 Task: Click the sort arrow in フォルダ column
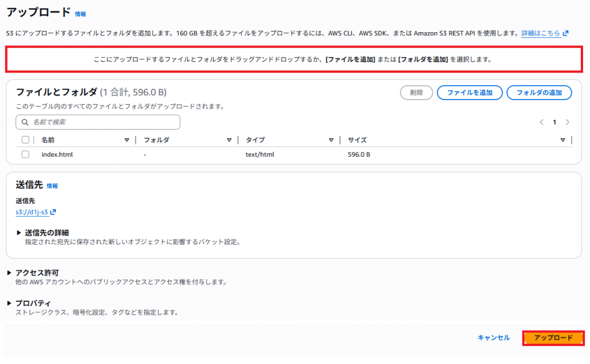[x=229, y=140]
